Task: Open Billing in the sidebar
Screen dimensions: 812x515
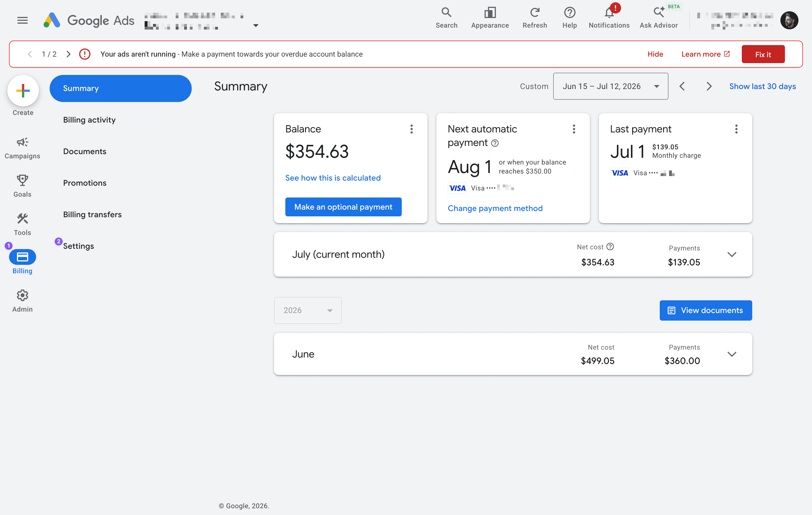Action: (x=22, y=262)
